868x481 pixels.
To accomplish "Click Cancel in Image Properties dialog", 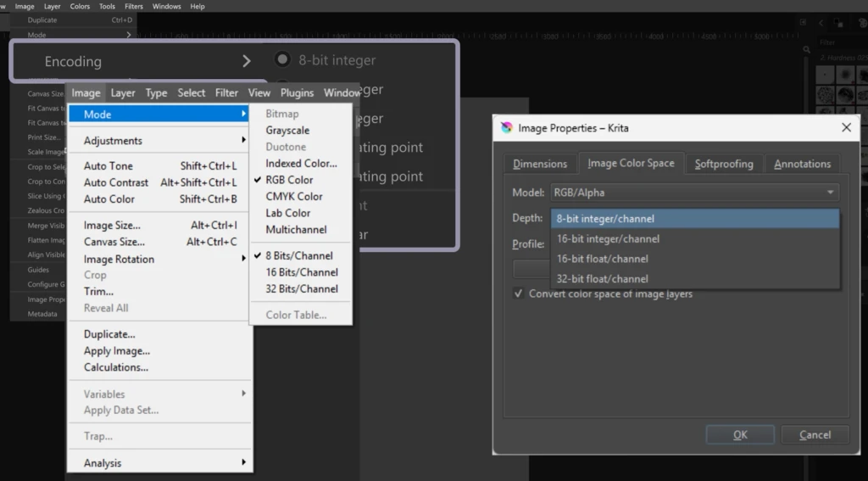I will (x=815, y=435).
